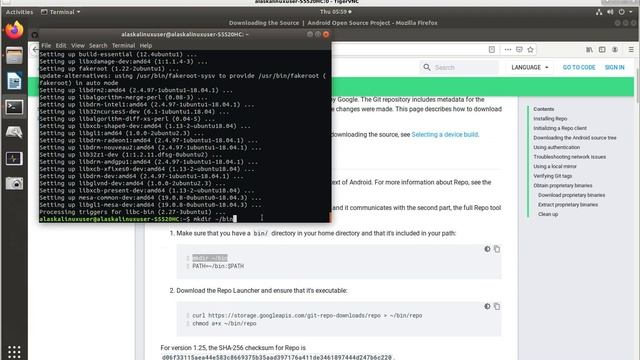
Task: Open Firefox account icon
Action: point(615,49)
